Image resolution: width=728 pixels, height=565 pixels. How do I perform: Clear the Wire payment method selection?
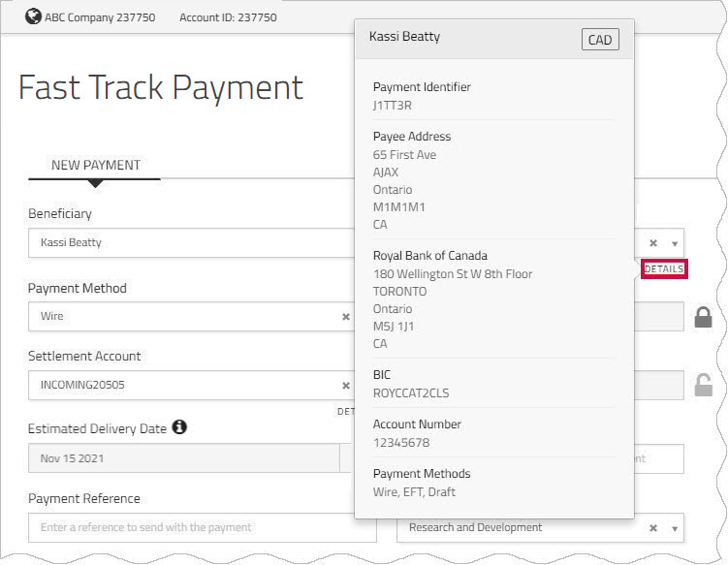346,317
